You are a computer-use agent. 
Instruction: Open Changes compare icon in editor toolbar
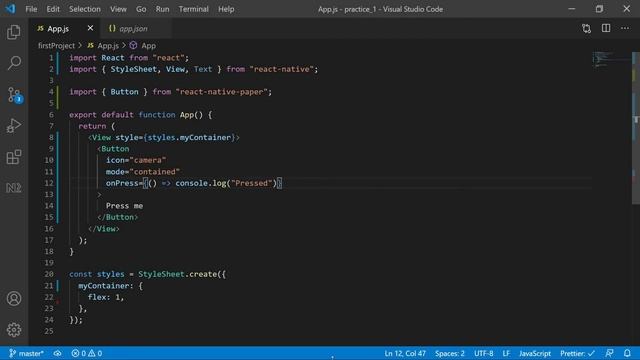point(587,29)
